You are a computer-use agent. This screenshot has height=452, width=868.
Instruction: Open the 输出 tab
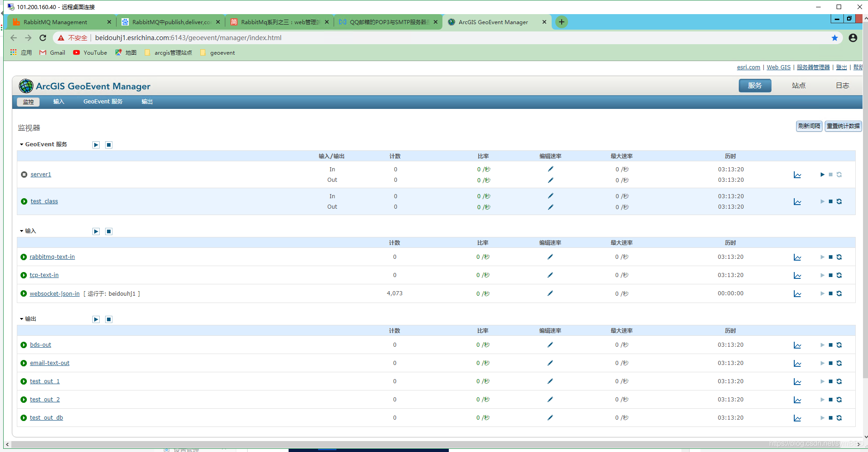click(147, 102)
